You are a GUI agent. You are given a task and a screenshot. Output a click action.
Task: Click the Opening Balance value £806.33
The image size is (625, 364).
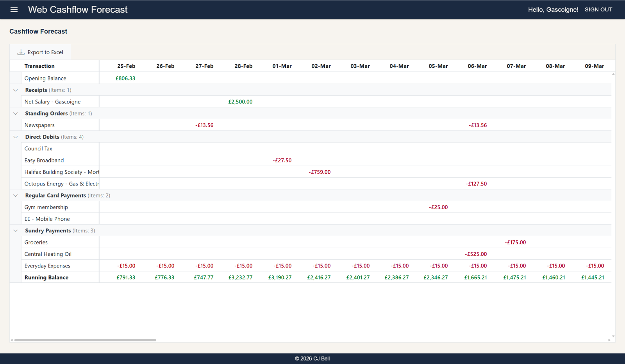click(126, 78)
